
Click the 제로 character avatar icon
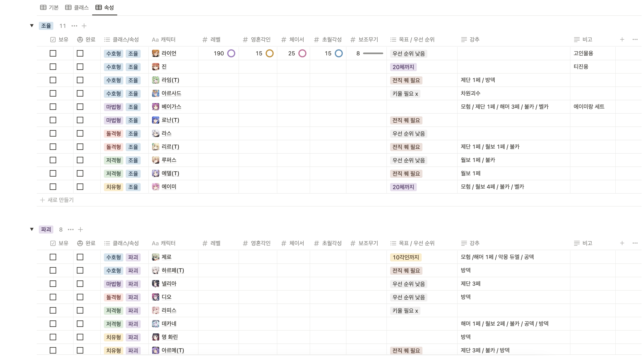[155, 257]
